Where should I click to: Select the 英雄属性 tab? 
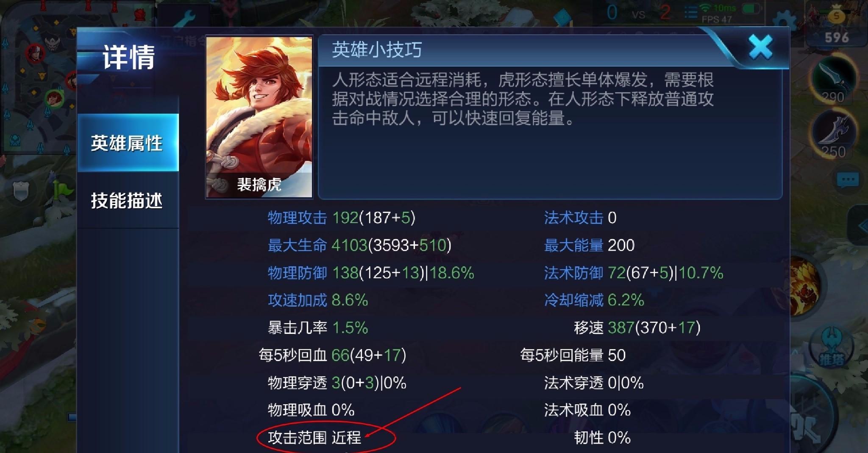tap(128, 143)
